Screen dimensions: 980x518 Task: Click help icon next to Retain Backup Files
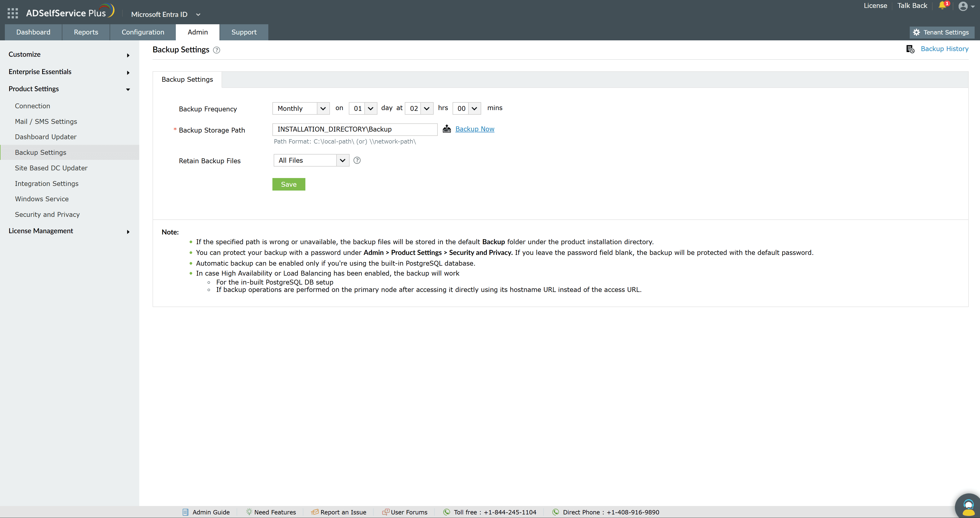[357, 160]
